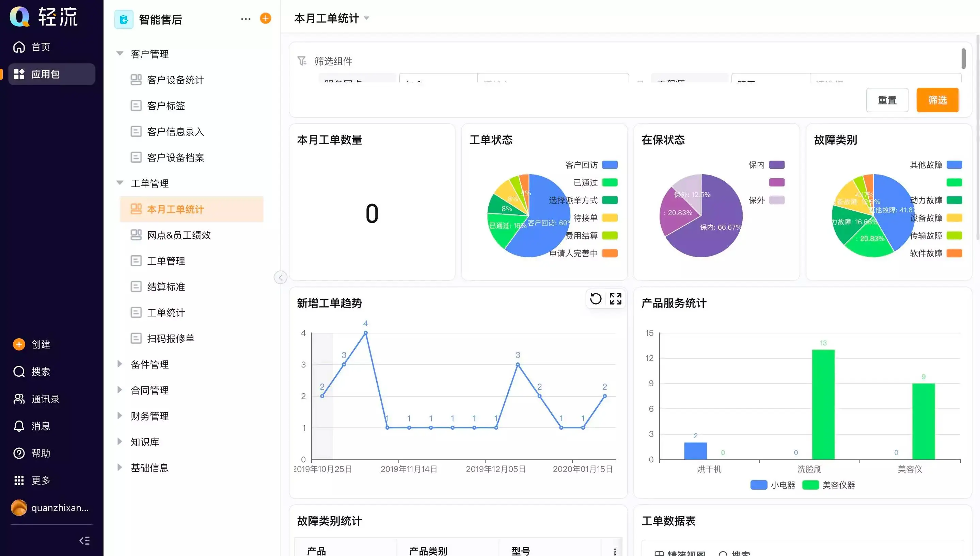Click the 重置 button
980x556 pixels.
click(x=887, y=100)
